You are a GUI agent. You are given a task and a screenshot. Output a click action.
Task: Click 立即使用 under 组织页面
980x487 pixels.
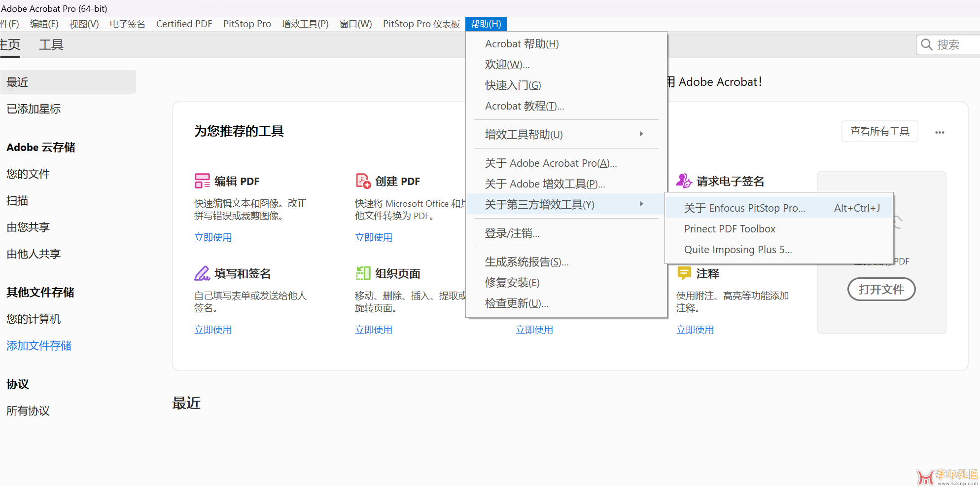tap(374, 330)
